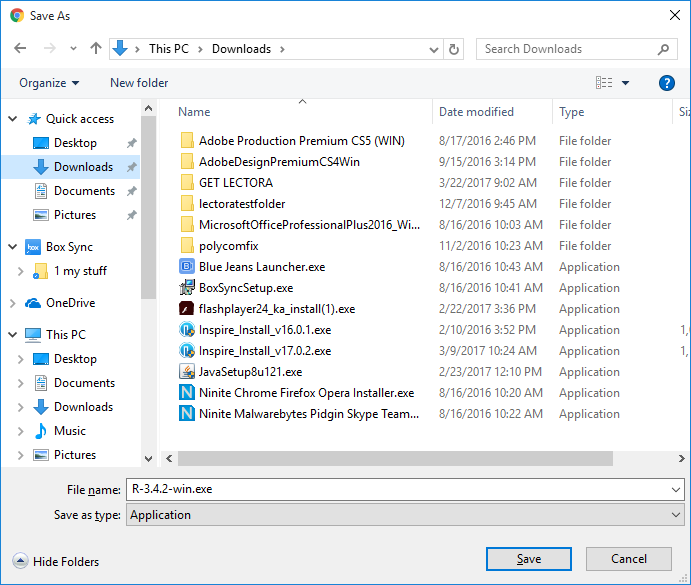This screenshot has width=691, height=585.
Task: Click the Cancel button
Action: [x=629, y=559]
